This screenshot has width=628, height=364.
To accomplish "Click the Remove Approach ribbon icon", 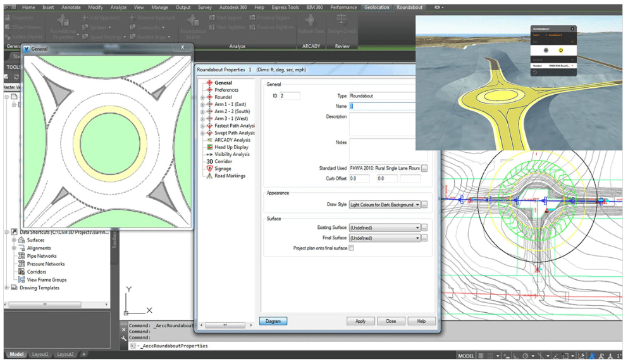I will click(132, 18).
